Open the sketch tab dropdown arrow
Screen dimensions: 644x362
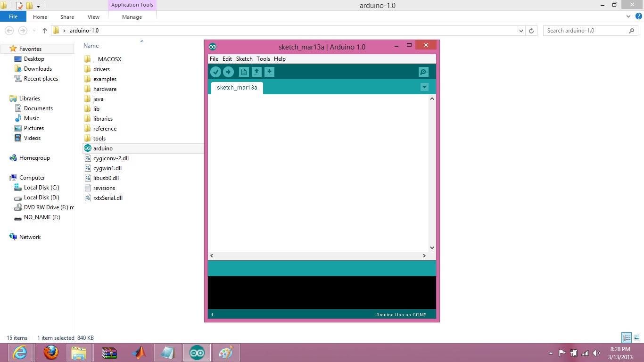424,87
